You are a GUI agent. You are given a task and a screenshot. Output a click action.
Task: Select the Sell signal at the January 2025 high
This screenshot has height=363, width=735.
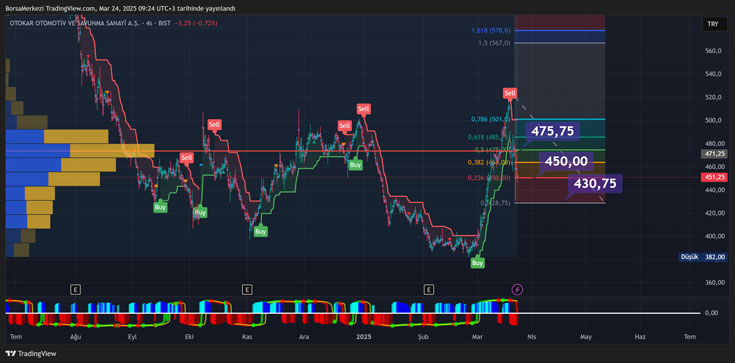point(363,109)
